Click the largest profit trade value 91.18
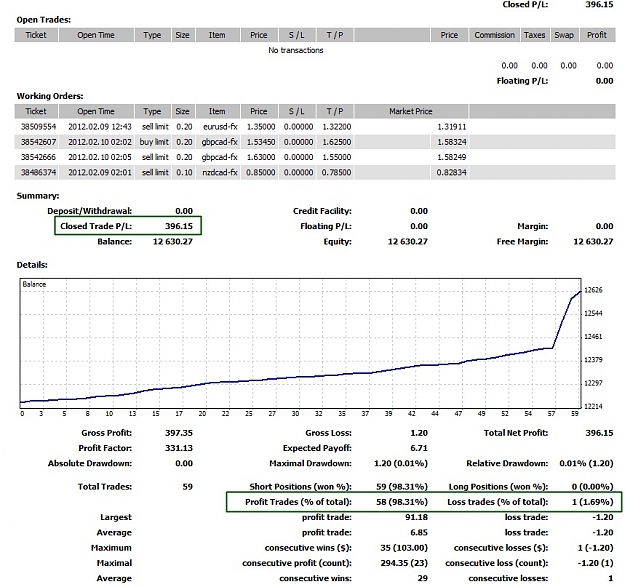The width and height of the screenshot is (625, 587). [417, 517]
